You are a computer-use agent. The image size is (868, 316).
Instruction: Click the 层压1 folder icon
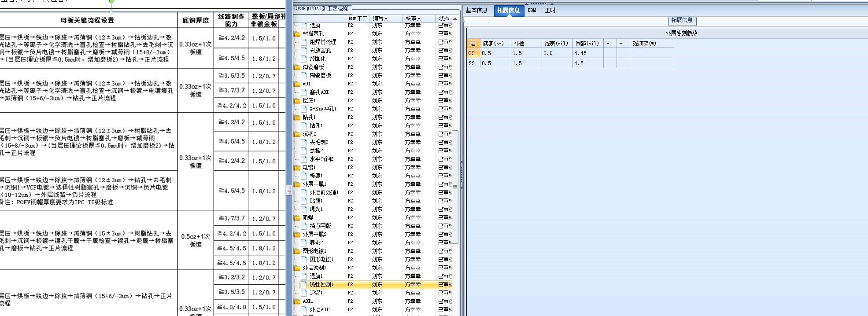click(x=297, y=100)
